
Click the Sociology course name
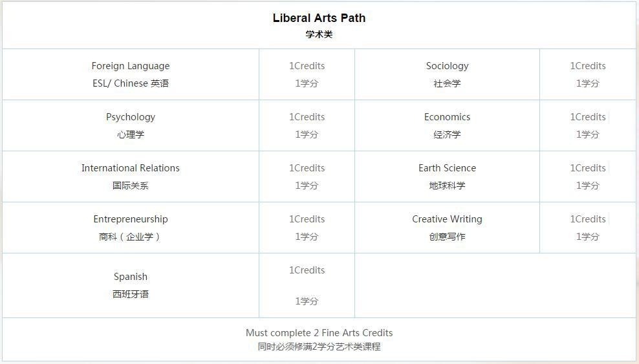[447, 66]
